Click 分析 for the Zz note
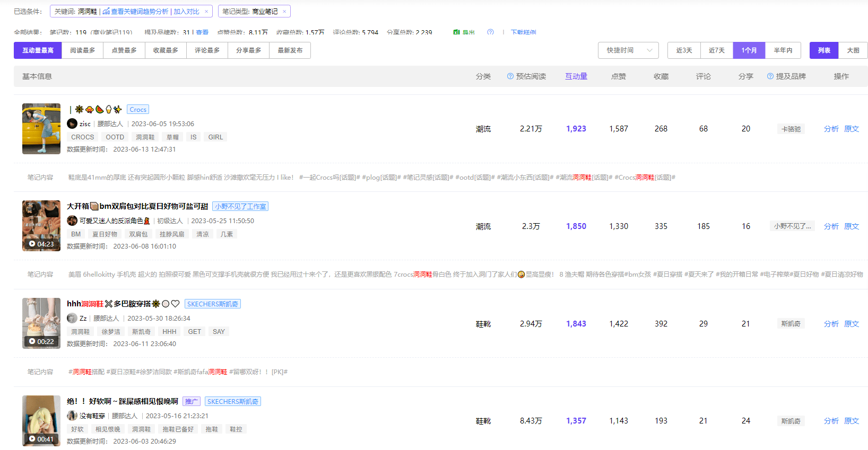Screen dimensions: 868x450 [831, 324]
